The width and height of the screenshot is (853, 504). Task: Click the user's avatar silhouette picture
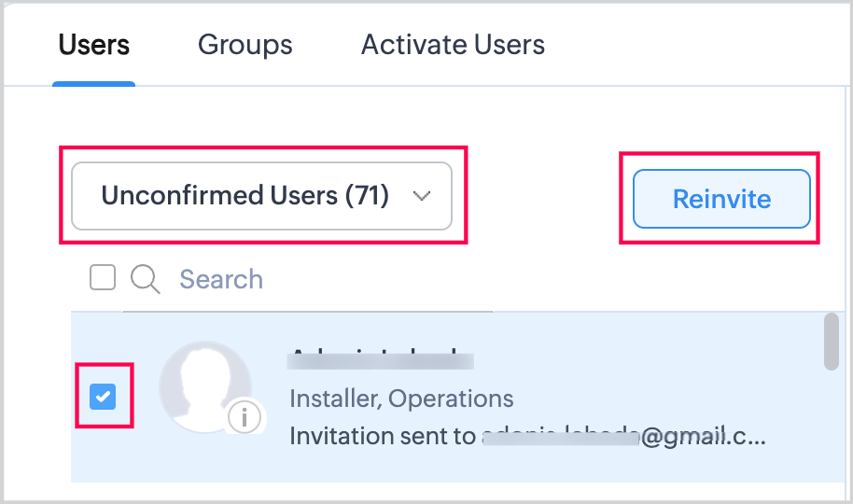tap(203, 385)
